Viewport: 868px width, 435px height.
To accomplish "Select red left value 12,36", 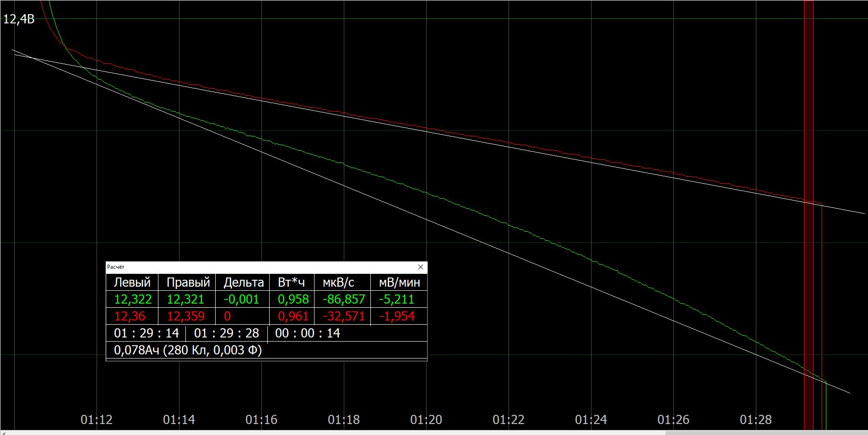I will (130, 316).
